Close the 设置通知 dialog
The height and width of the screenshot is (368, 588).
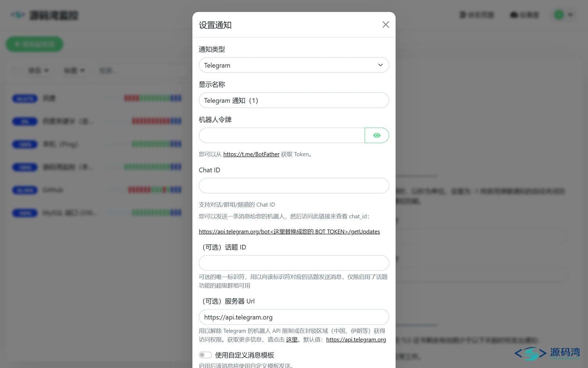pyautogui.click(x=386, y=25)
